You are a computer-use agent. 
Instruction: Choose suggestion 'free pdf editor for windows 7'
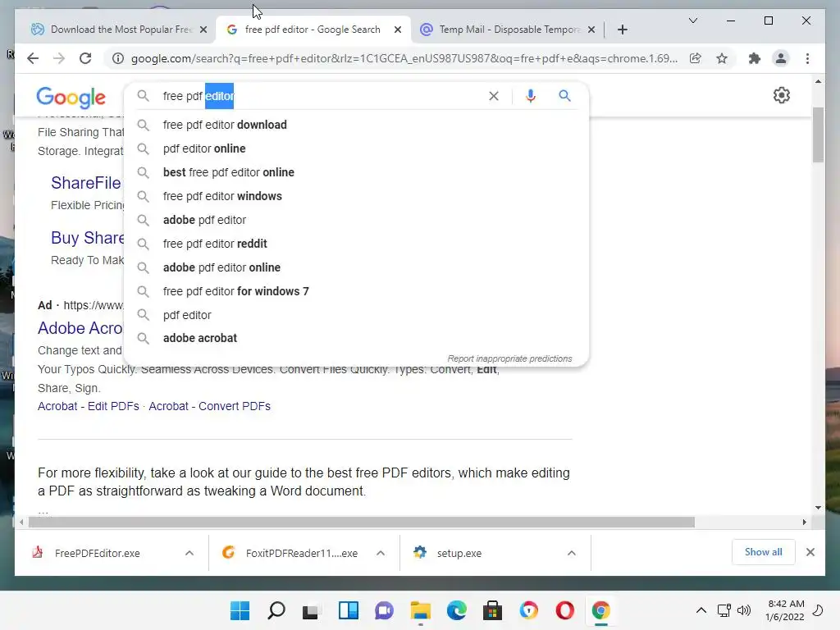point(356,291)
